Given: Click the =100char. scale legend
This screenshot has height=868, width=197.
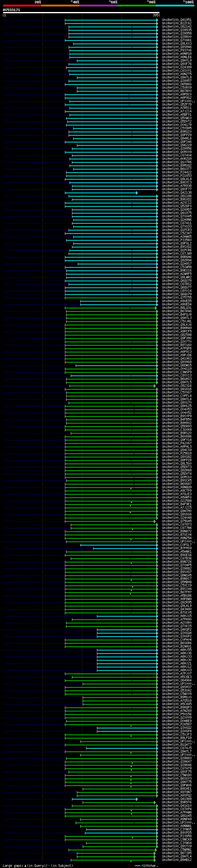Looking at the screenshot, I should pos(147,865).
